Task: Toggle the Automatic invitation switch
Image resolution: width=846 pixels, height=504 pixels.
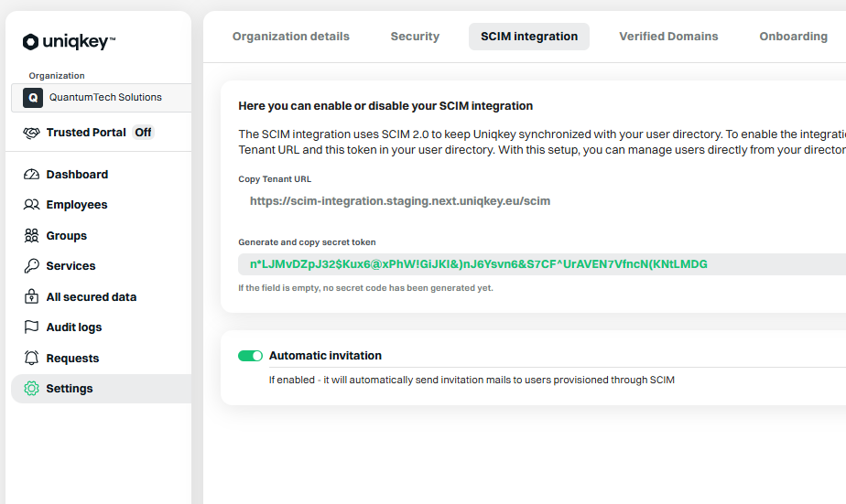Action: [x=250, y=356]
